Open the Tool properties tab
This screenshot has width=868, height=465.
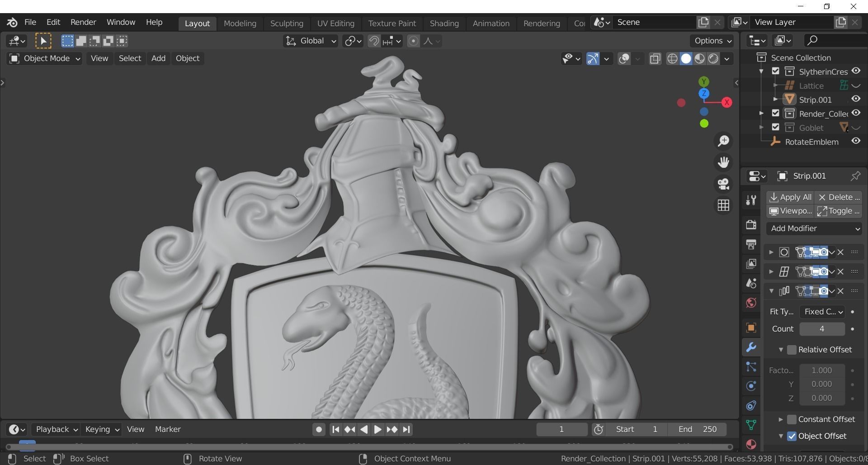[x=751, y=200]
